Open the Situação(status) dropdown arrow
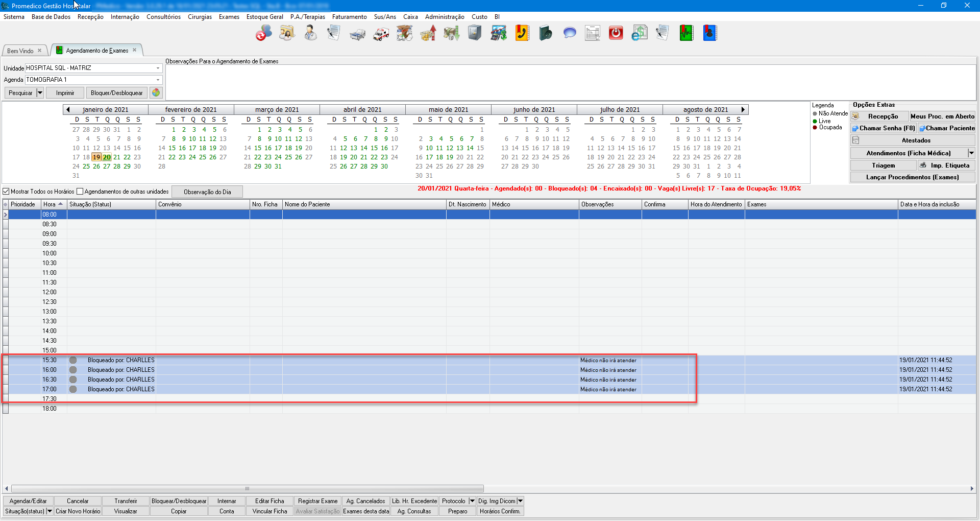980x521 pixels. 50,511
